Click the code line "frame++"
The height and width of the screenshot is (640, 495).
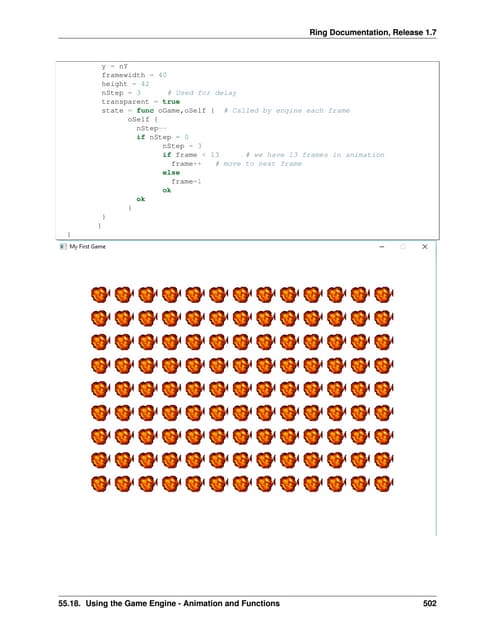pyautogui.click(x=186, y=164)
